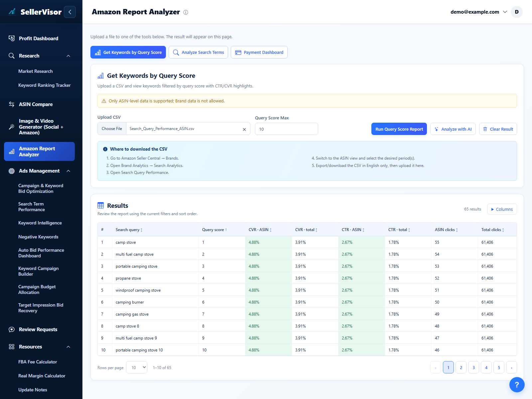Click the Amazon Report Analyzer bar-chart icon
Screen dimensions: 532x399
12,152
